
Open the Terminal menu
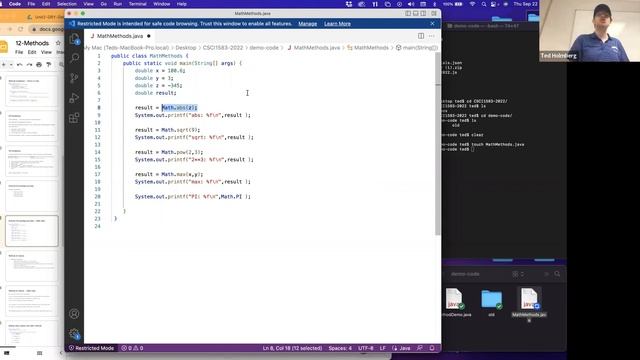click(x=138, y=4)
